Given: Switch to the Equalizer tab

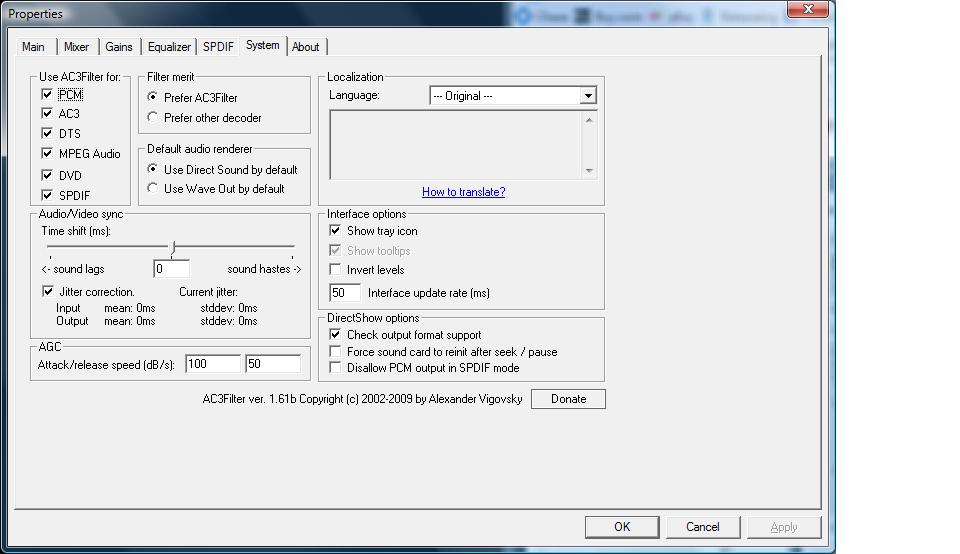Looking at the screenshot, I should point(169,47).
